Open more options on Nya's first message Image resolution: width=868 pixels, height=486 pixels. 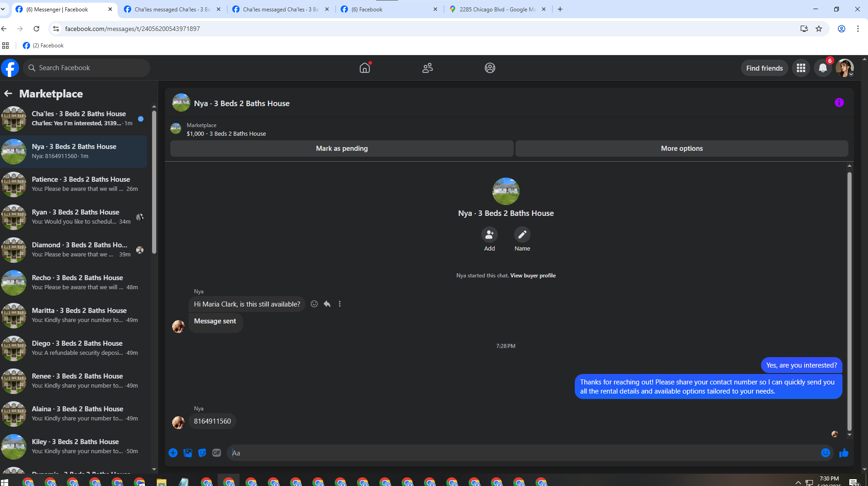(x=340, y=304)
